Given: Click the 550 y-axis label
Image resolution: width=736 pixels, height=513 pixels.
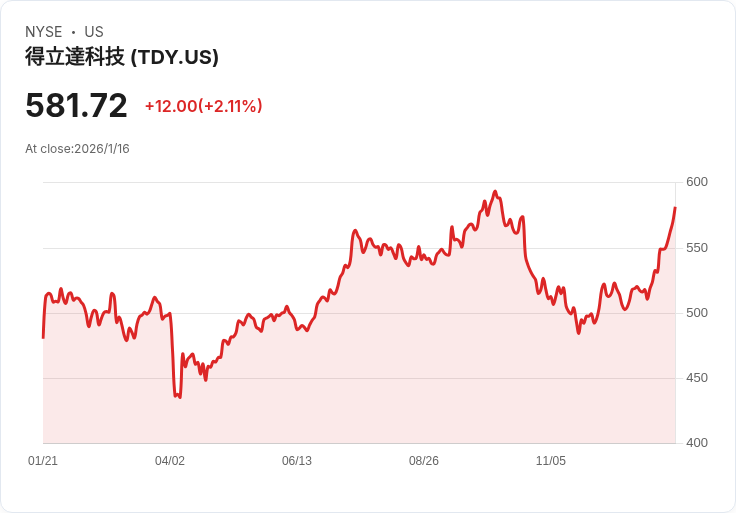Looking at the screenshot, I should [697, 248].
